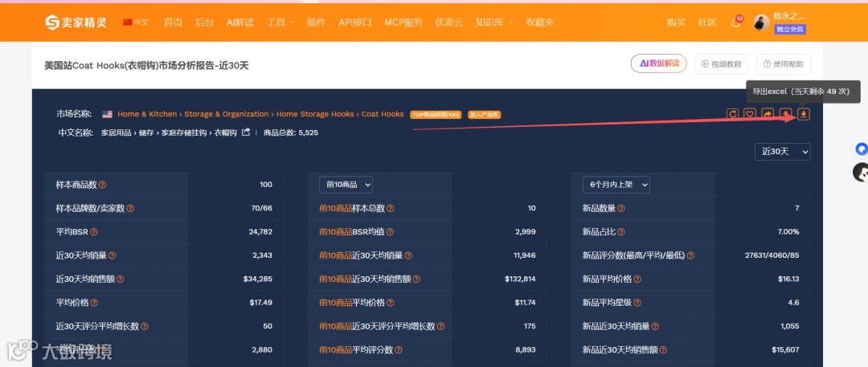Open 优麦云 in top navigation
This screenshot has width=868, height=367.
[x=449, y=22]
